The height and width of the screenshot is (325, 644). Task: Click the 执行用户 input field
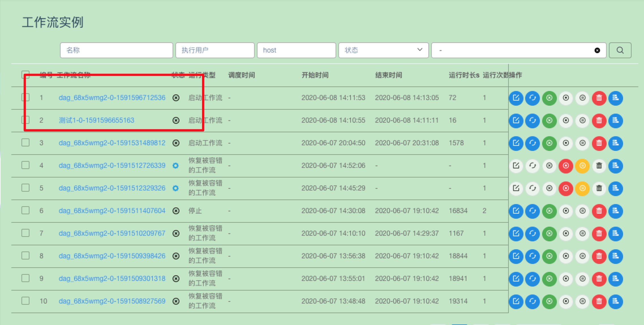[215, 50]
